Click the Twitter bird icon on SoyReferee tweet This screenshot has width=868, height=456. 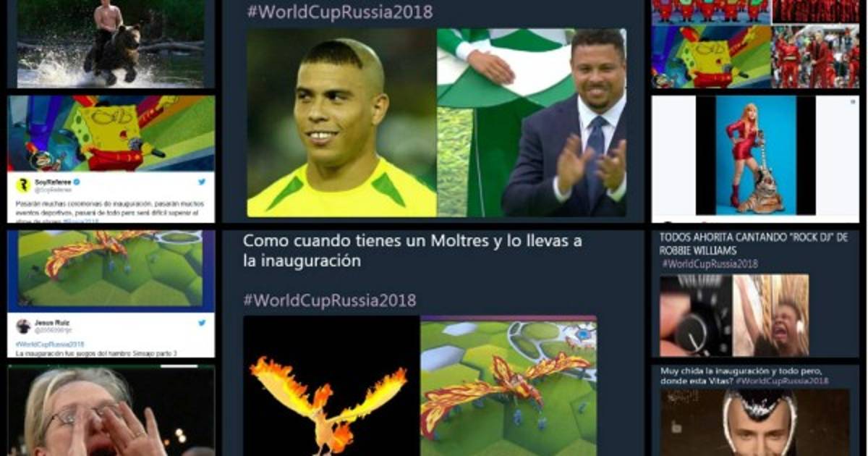tap(202, 182)
